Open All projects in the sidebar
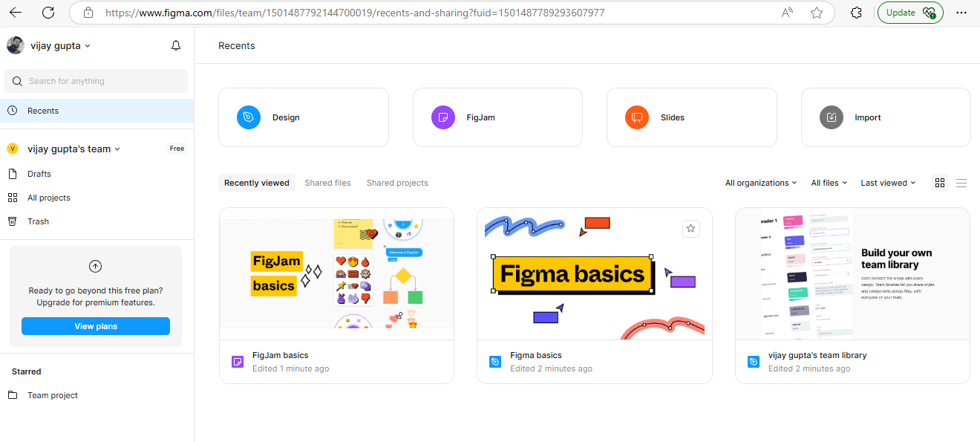The image size is (980, 442). coord(97,198)
